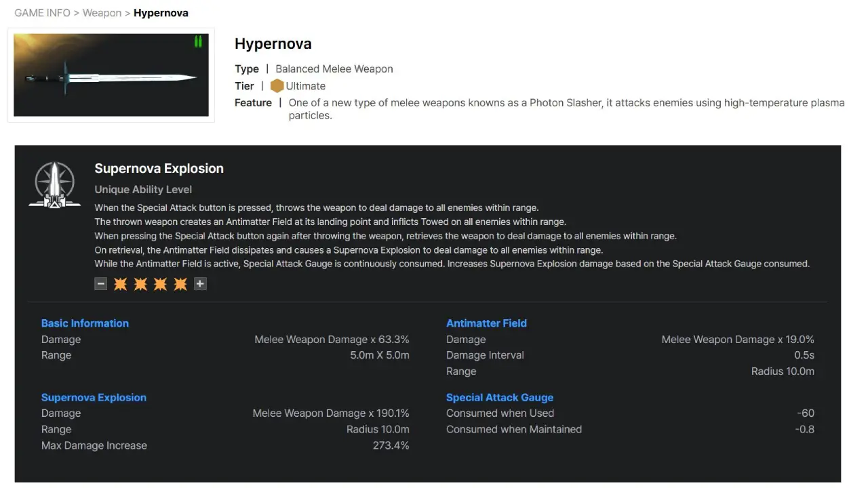Click the sword weapon artwork icon

click(111, 75)
